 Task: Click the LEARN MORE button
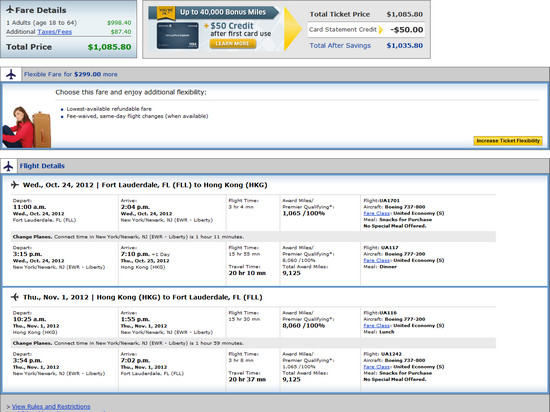coord(233,43)
